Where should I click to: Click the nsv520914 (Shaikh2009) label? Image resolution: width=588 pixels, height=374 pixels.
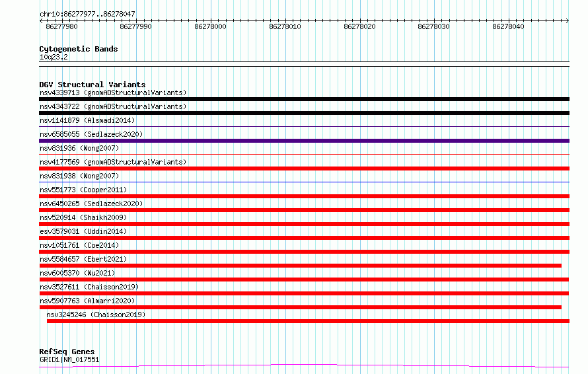point(83,217)
